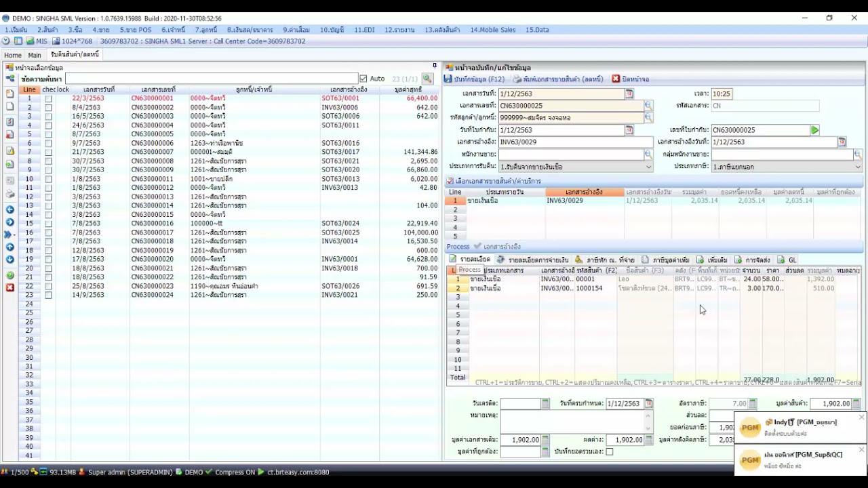Click the green play arrow next to เลขที่ใบกำกับ

[814, 129]
